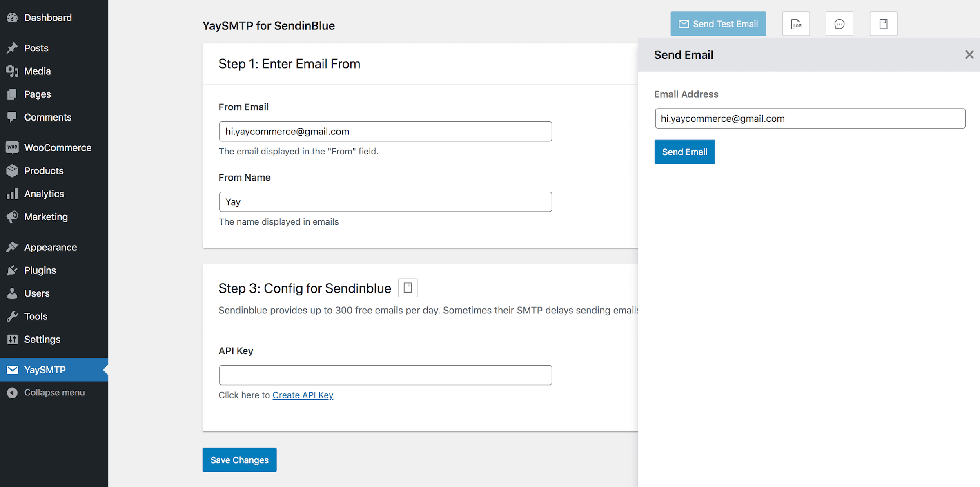
Task: Click the Tools wrench icon
Action: pos(12,316)
